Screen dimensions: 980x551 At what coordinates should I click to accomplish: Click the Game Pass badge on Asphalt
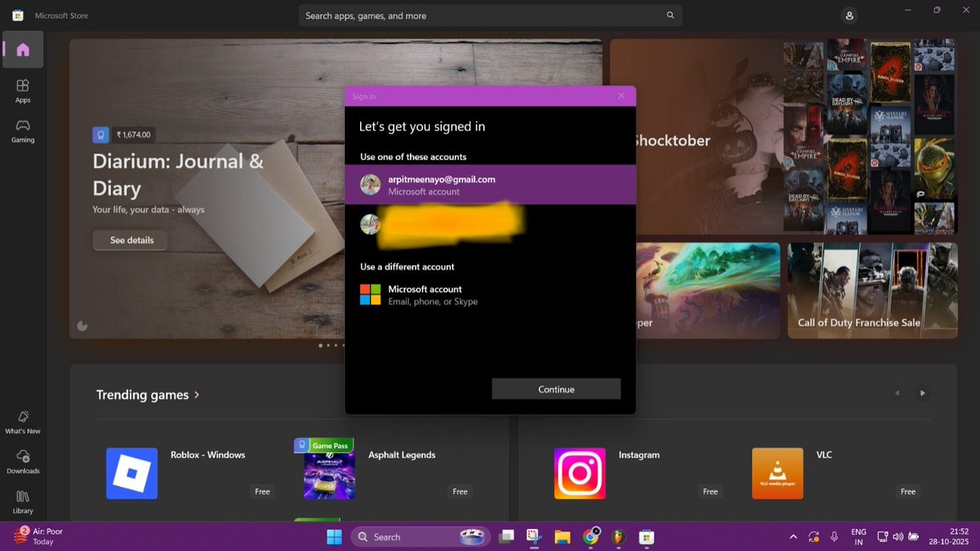point(323,446)
